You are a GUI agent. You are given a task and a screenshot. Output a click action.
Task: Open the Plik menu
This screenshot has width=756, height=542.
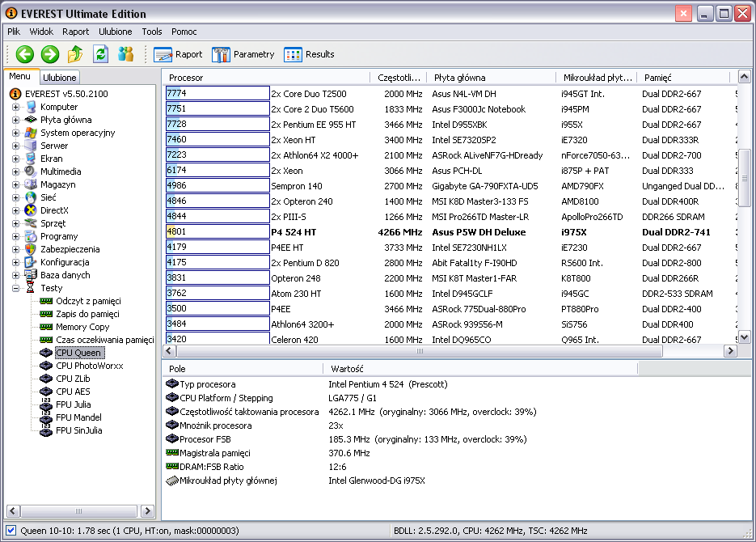tap(14, 32)
